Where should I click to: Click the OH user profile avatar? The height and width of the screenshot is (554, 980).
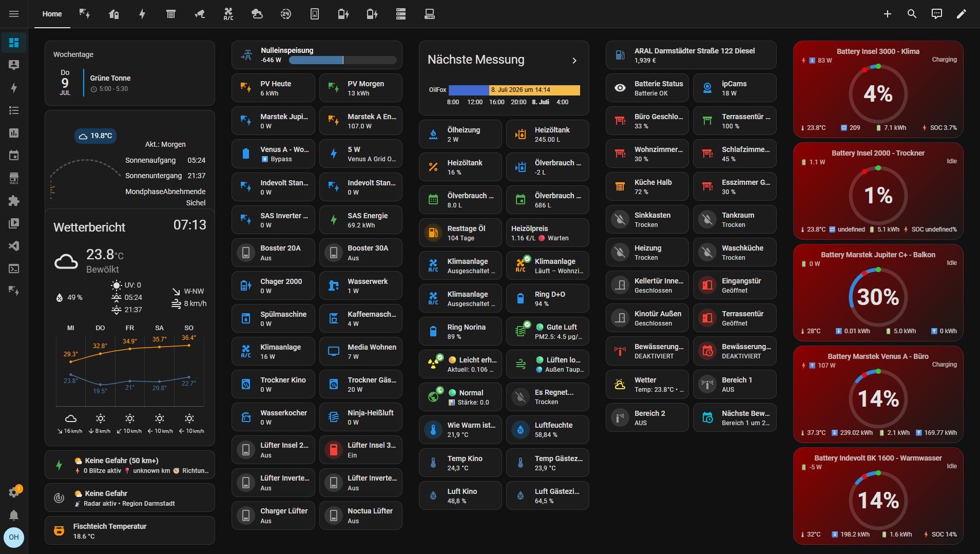(x=14, y=538)
